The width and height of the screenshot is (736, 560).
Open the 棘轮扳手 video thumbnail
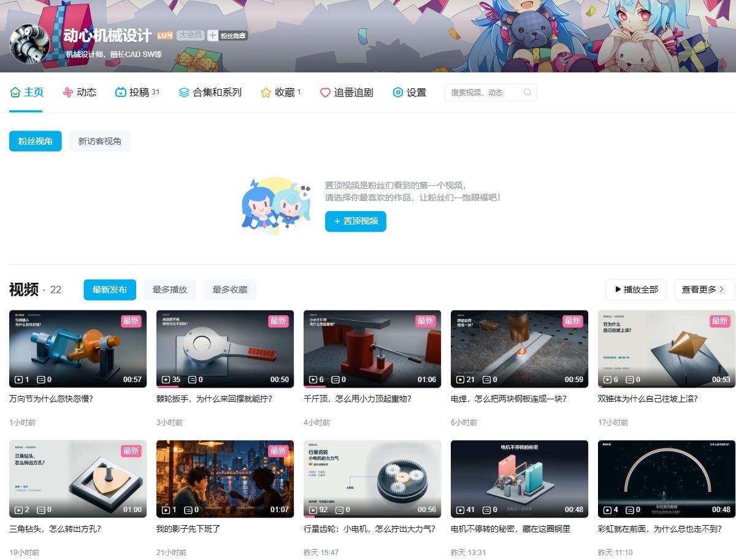tap(225, 349)
